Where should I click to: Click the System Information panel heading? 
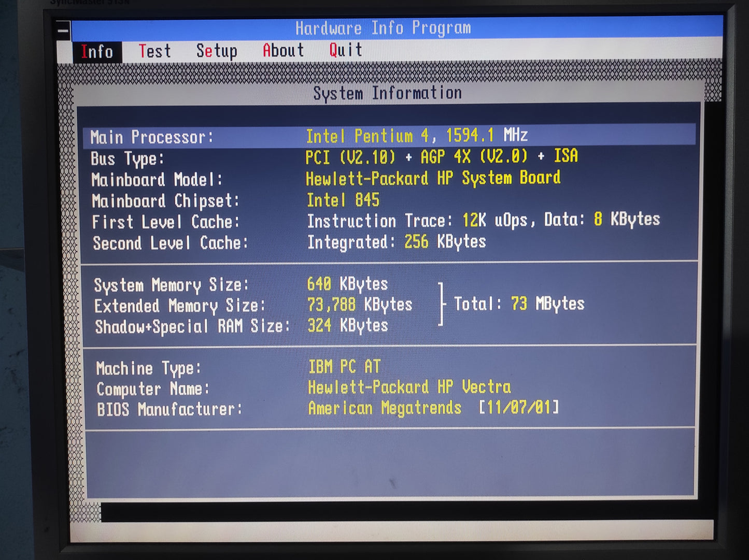pyautogui.click(x=387, y=93)
